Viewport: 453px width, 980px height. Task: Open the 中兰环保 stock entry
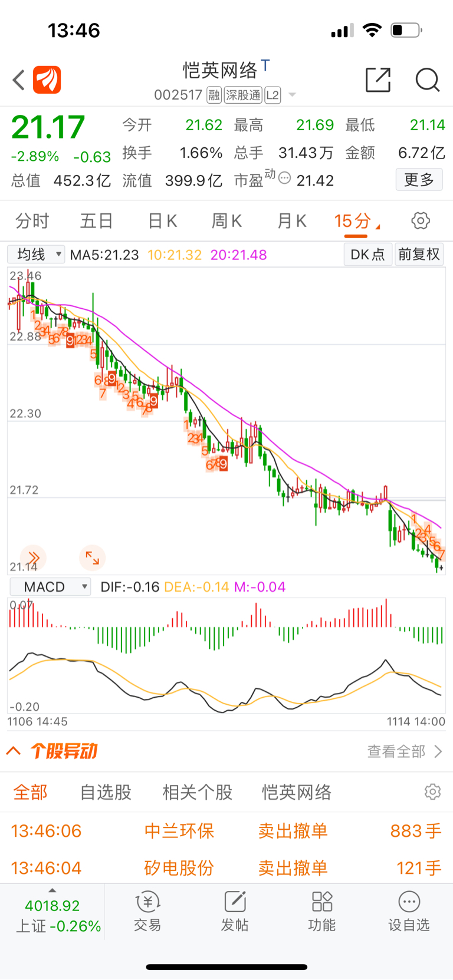point(179,831)
